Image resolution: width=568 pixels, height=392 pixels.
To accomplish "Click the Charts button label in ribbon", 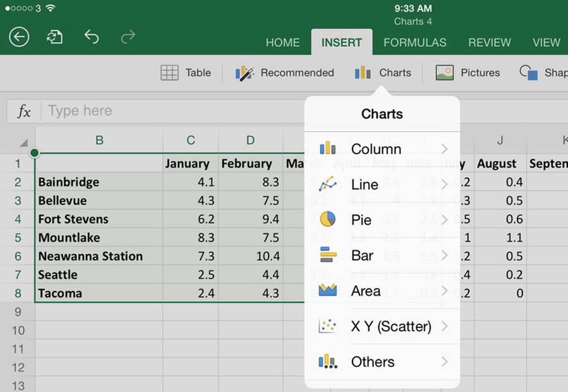I will coord(395,73).
